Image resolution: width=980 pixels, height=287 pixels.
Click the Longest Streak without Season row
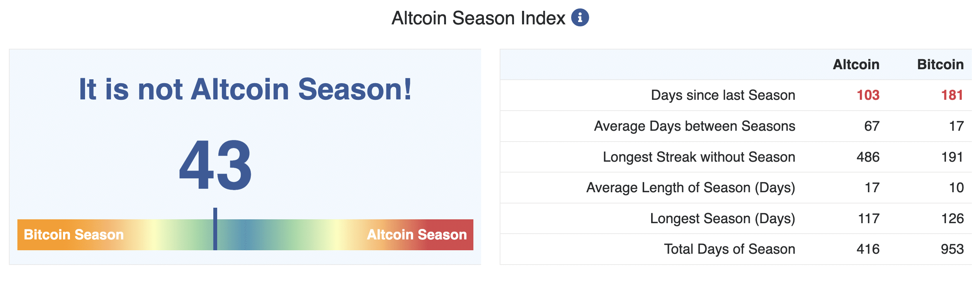tap(699, 157)
